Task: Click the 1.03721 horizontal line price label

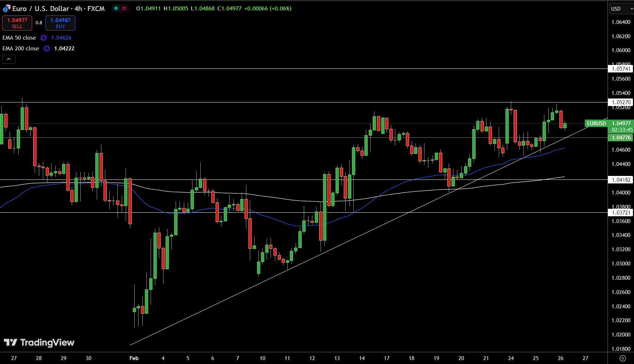Action: pos(621,213)
